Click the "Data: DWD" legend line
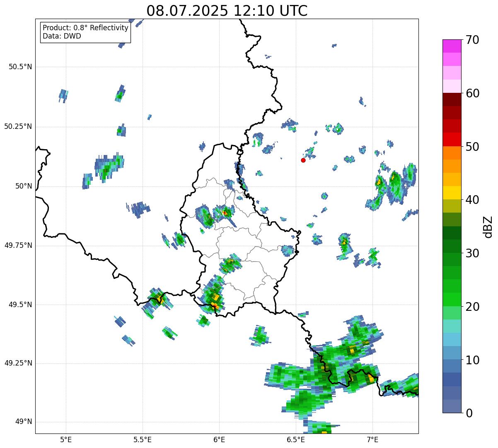The width and height of the screenshot is (498, 448). point(62,36)
